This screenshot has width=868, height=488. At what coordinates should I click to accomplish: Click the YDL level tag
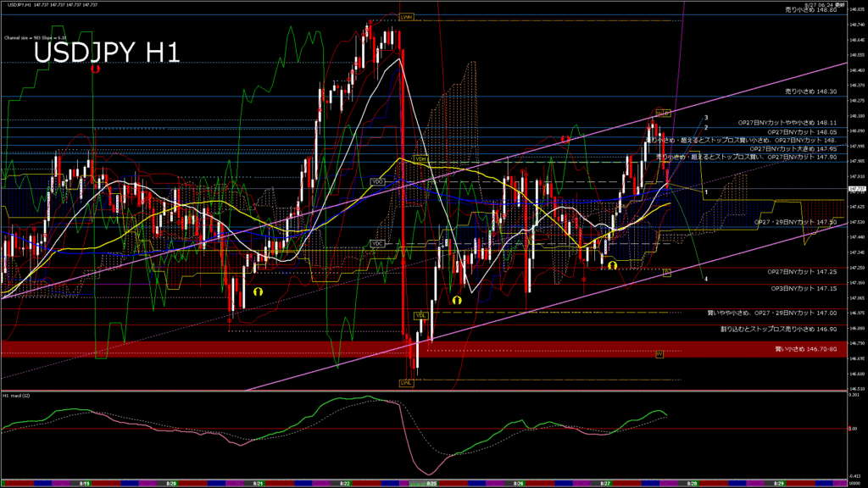420,315
